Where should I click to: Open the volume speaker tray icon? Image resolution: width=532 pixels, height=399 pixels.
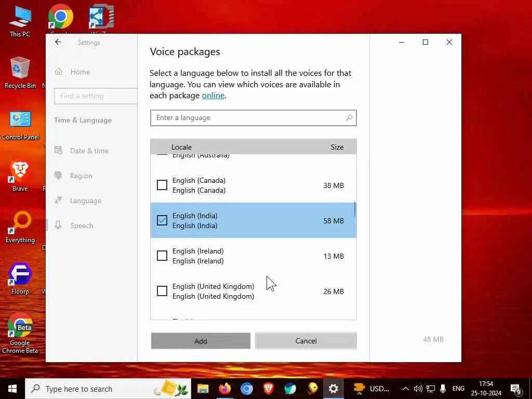tap(418, 389)
